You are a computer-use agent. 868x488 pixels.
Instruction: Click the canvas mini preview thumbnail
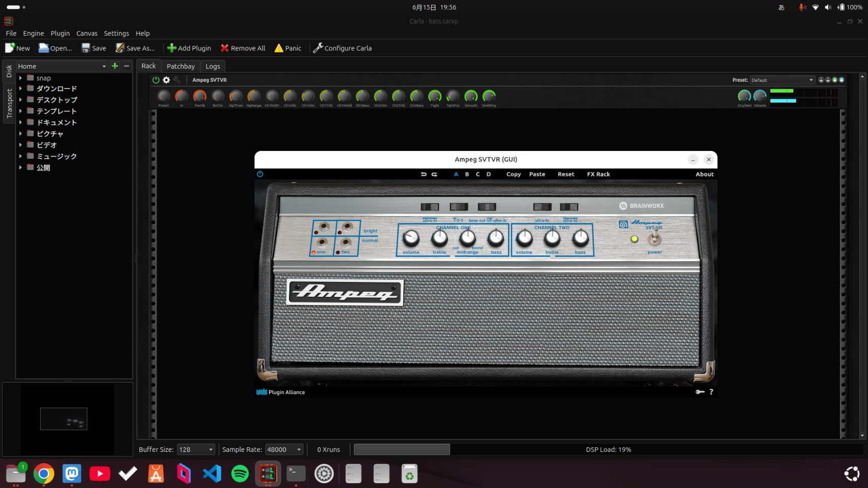[64, 419]
